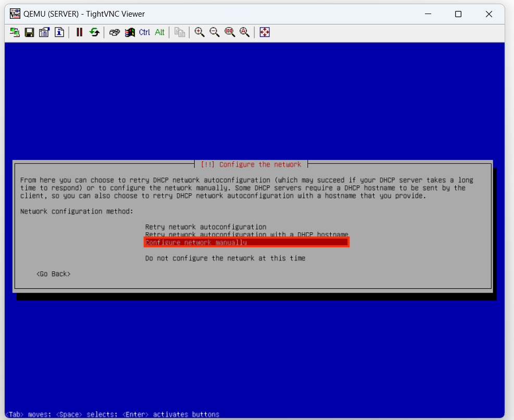Screen dimensions: 514x420
Task: Set zoom to 100%
Action: [229, 32]
